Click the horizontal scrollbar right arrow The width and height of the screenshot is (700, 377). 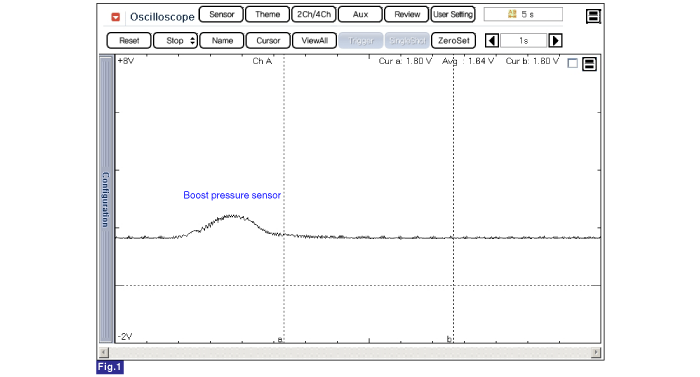[x=596, y=352]
